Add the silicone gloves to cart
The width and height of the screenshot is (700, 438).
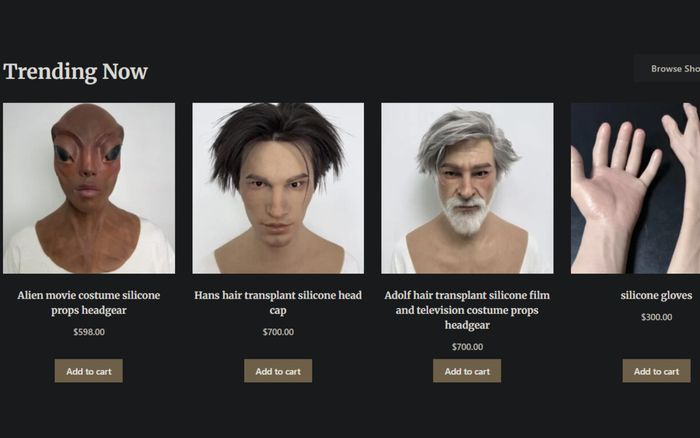[656, 371]
